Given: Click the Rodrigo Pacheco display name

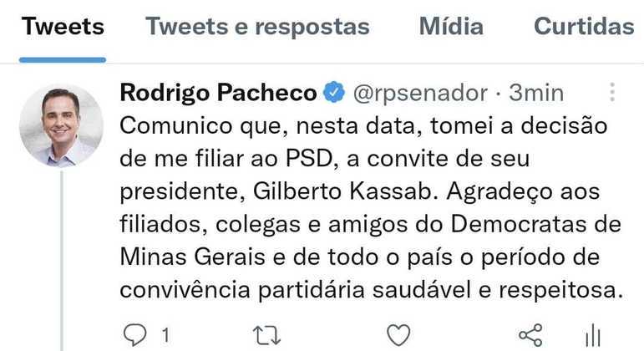Looking at the screenshot, I should point(219,93).
